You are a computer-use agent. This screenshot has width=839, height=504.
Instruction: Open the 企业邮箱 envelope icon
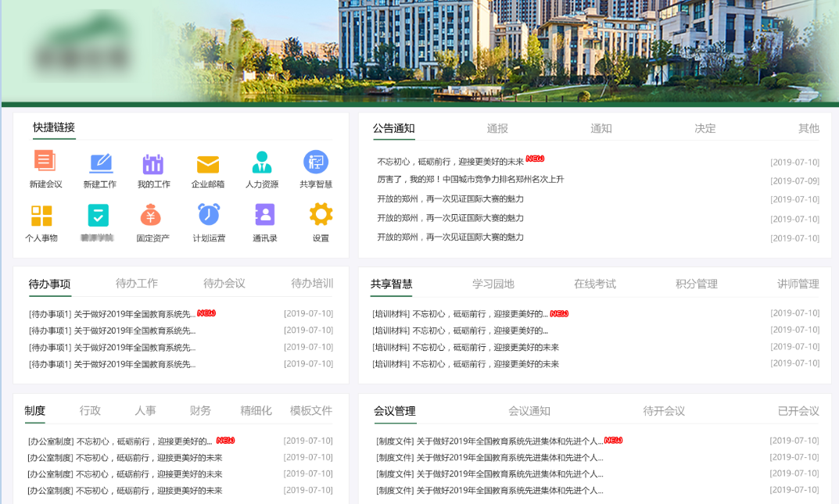pyautogui.click(x=208, y=164)
